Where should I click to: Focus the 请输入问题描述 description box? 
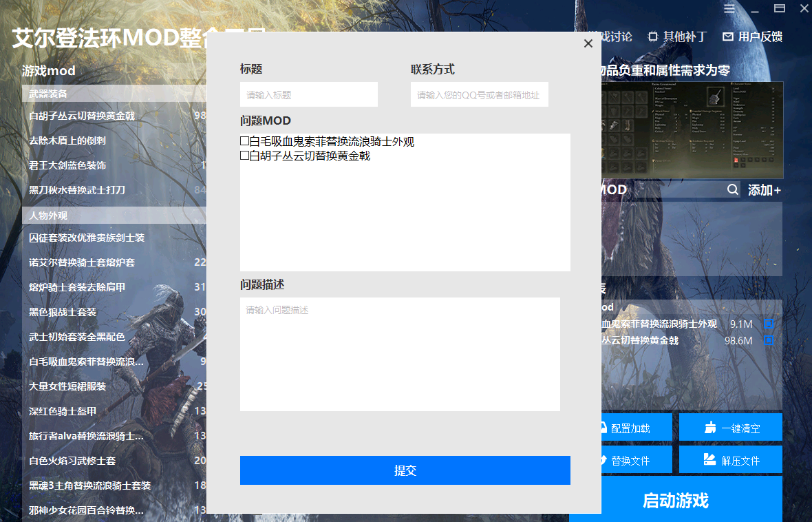click(x=400, y=354)
